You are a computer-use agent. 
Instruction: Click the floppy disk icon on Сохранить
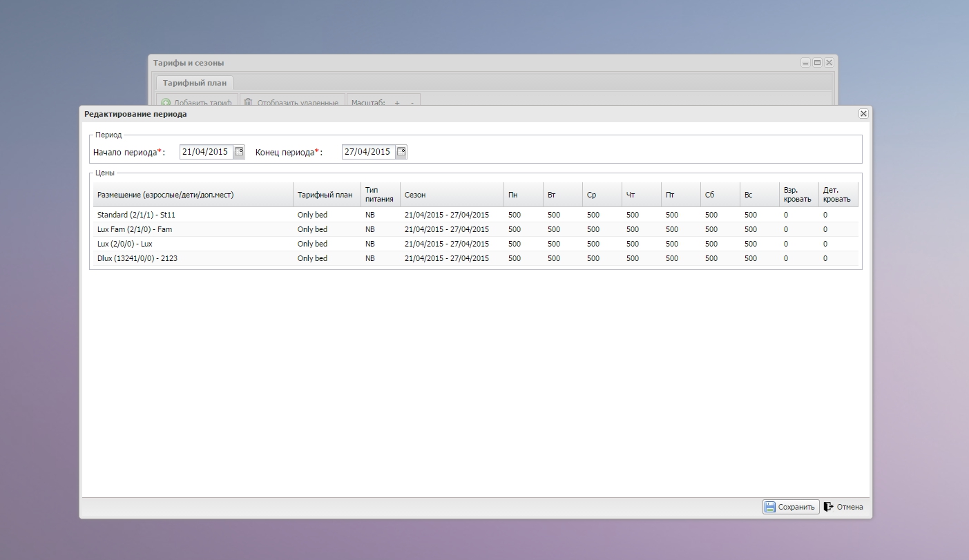[x=769, y=507]
